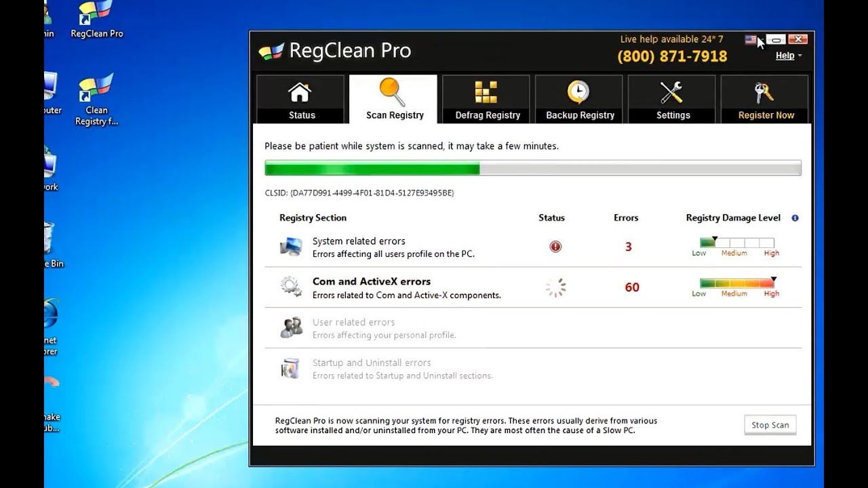Minimize the RegClean Pro window
This screenshot has height=488, width=868.
775,40
